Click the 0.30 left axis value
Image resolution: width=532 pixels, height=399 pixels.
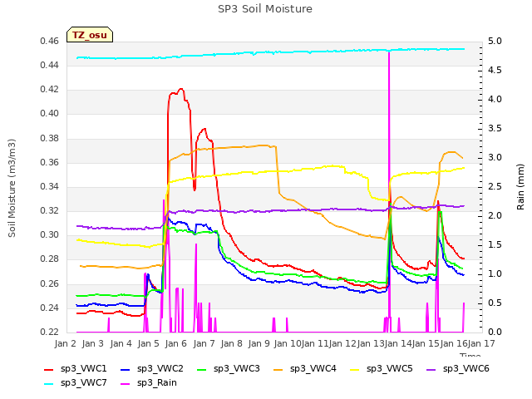point(50,234)
